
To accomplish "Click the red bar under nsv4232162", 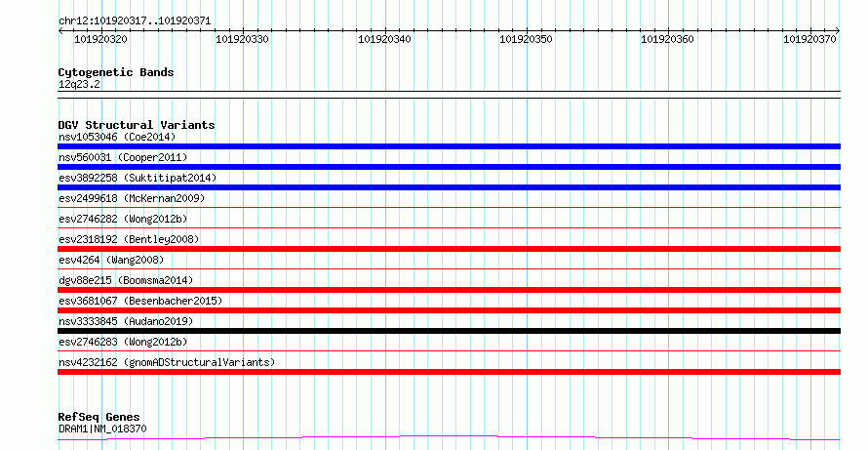I will pos(449,372).
